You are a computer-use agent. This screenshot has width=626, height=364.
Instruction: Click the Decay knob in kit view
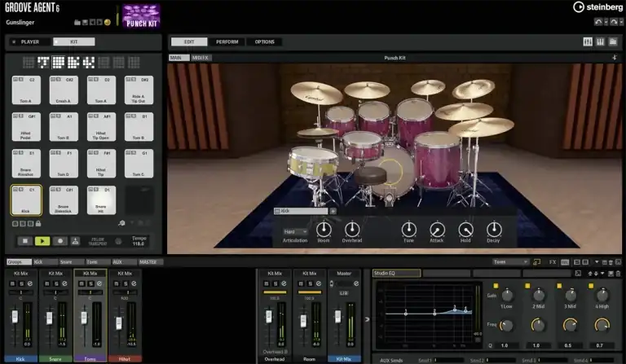coord(494,230)
